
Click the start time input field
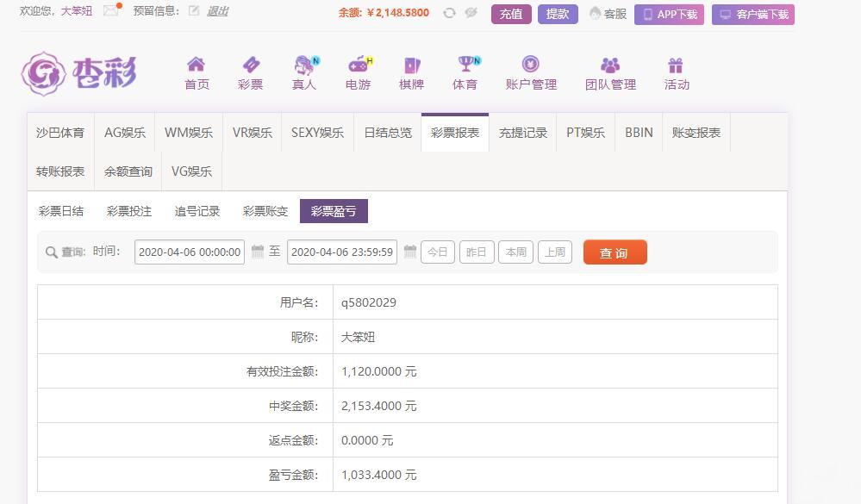pos(190,252)
